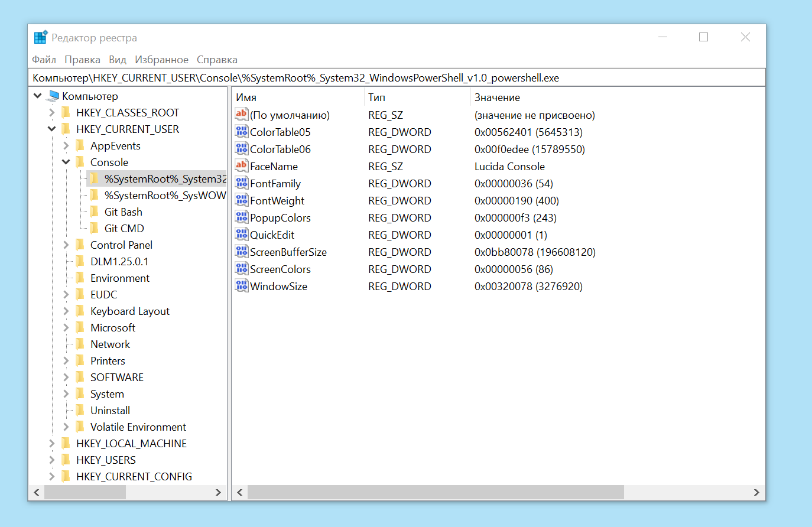Click the DWORD icon of WindowSize

[x=242, y=286]
